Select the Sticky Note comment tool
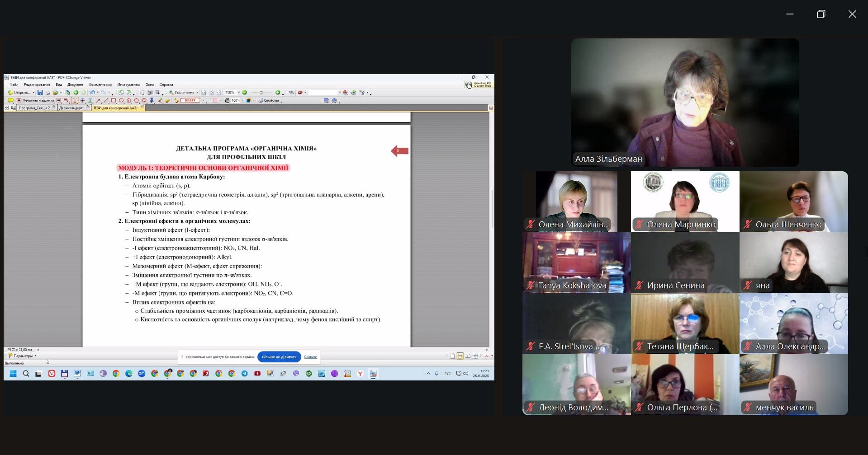The image size is (868, 455). pyautogui.click(x=10, y=101)
